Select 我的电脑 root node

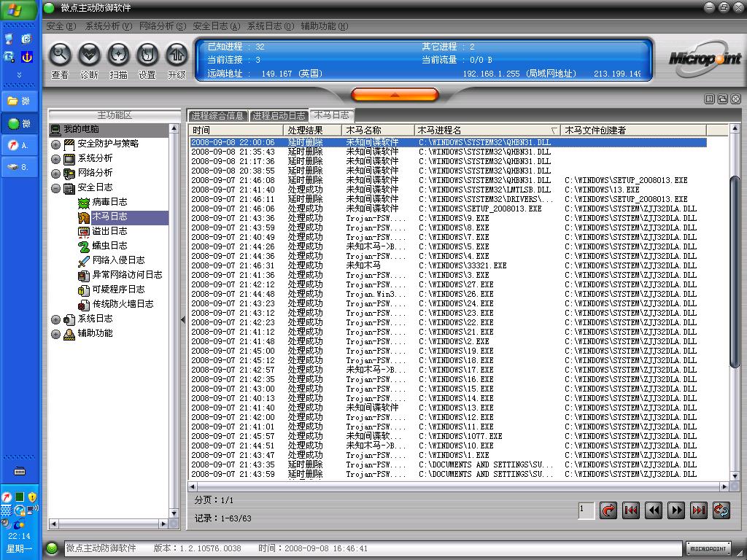tap(109, 129)
